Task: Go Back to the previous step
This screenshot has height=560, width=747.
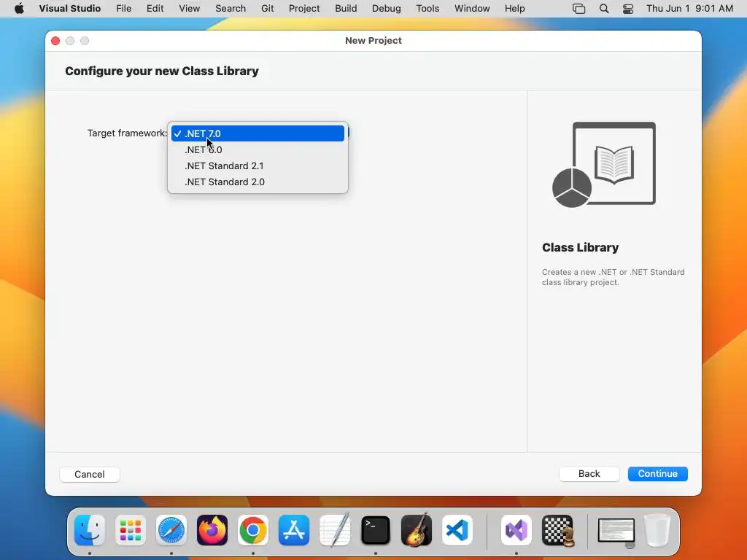Action: coord(589,474)
